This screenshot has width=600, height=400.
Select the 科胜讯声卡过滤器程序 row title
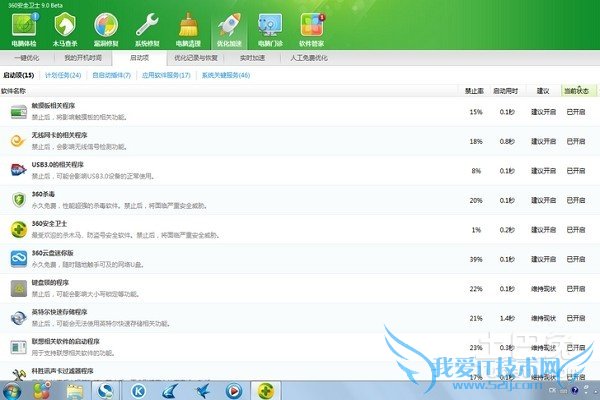click(x=62, y=371)
